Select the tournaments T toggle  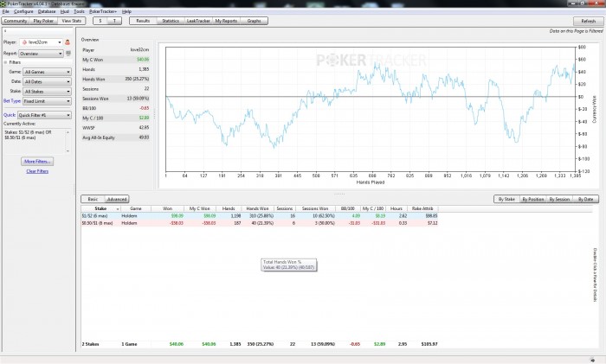click(x=114, y=21)
